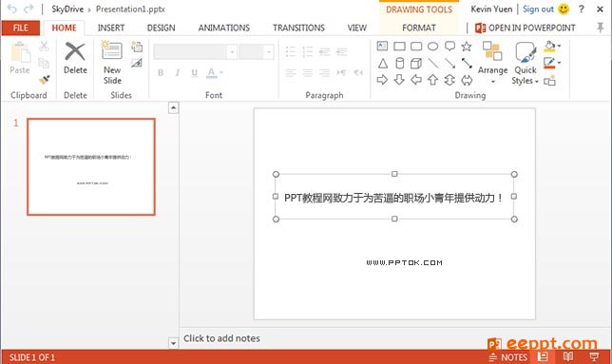Select the Up-Down Arrow block shape

pos(449,80)
